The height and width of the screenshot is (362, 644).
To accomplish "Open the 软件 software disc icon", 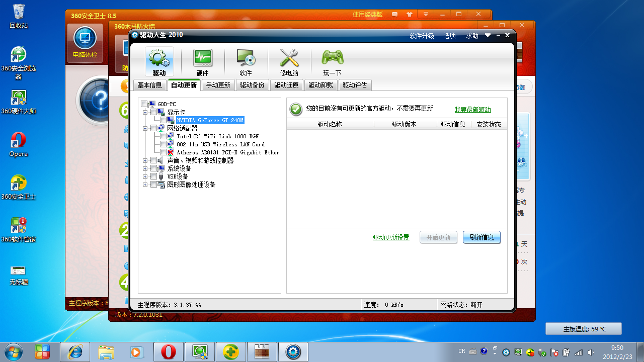I will pyautogui.click(x=246, y=62).
